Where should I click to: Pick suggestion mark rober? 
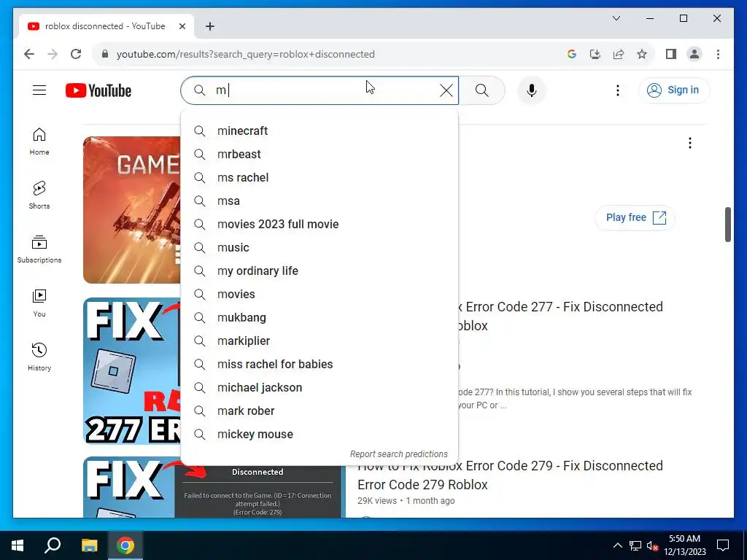click(x=320, y=411)
